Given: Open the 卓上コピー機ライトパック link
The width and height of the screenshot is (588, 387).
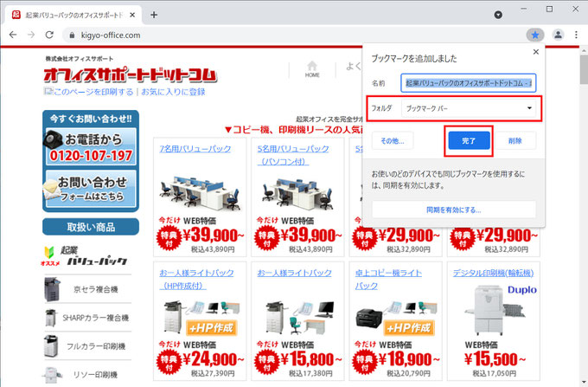Looking at the screenshot, I should tap(388, 279).
